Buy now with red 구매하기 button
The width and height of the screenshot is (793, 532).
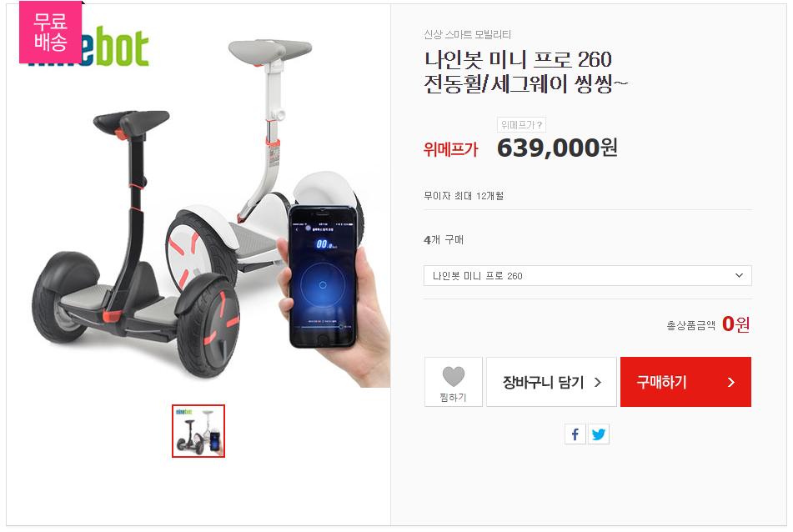coord(685,382)
